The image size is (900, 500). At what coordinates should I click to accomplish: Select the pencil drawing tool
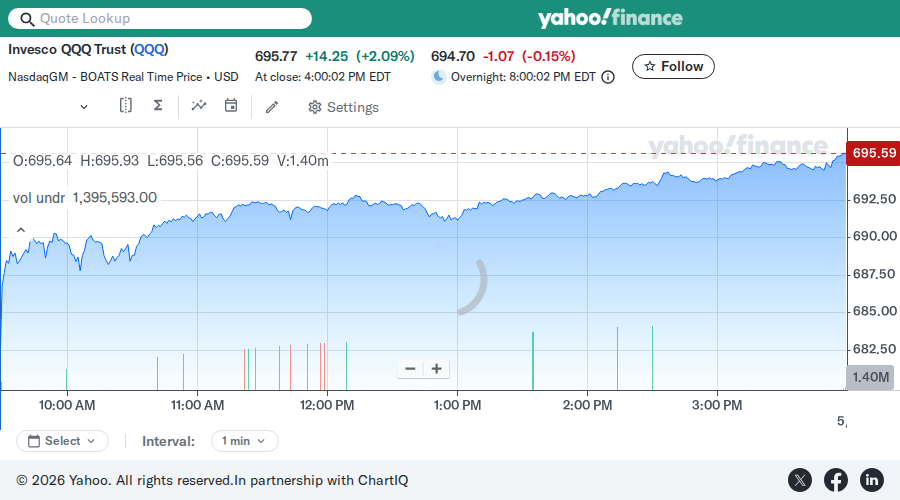pyautogui.click(x=272, y=107)
